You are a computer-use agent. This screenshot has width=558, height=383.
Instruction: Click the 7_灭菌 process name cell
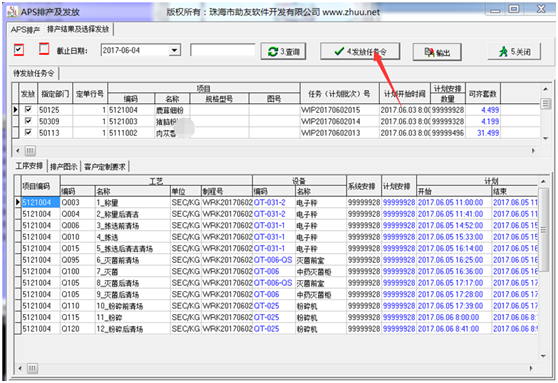click(133, 271)
